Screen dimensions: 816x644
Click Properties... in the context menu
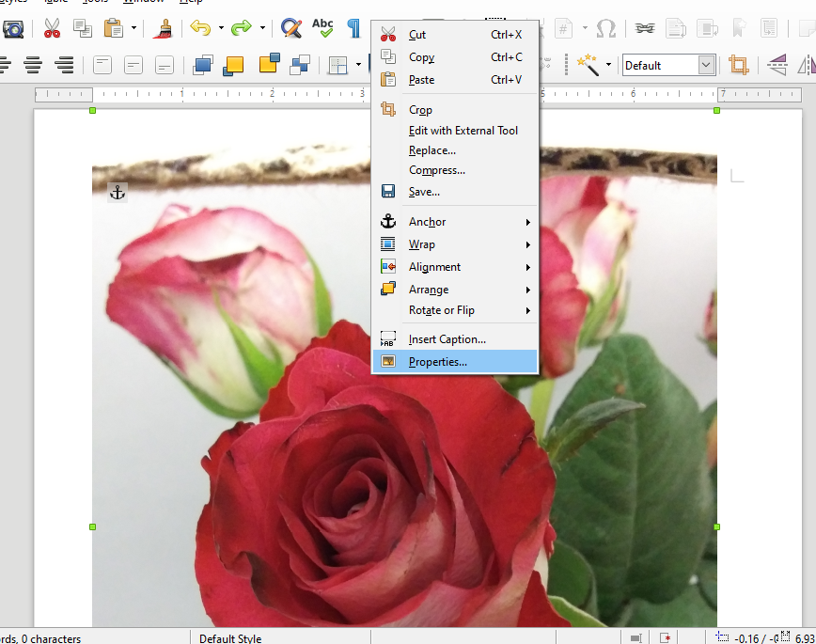pos(437,361)
